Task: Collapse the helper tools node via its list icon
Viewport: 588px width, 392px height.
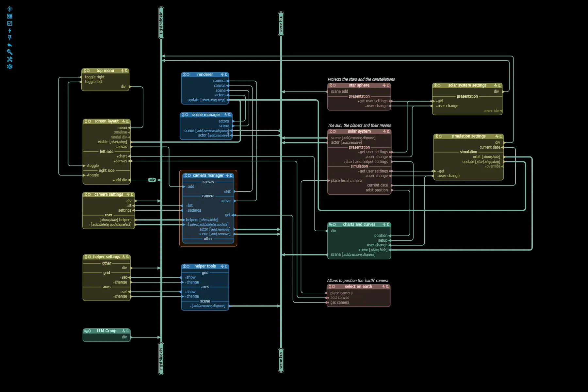Action: tap(226, 266)
